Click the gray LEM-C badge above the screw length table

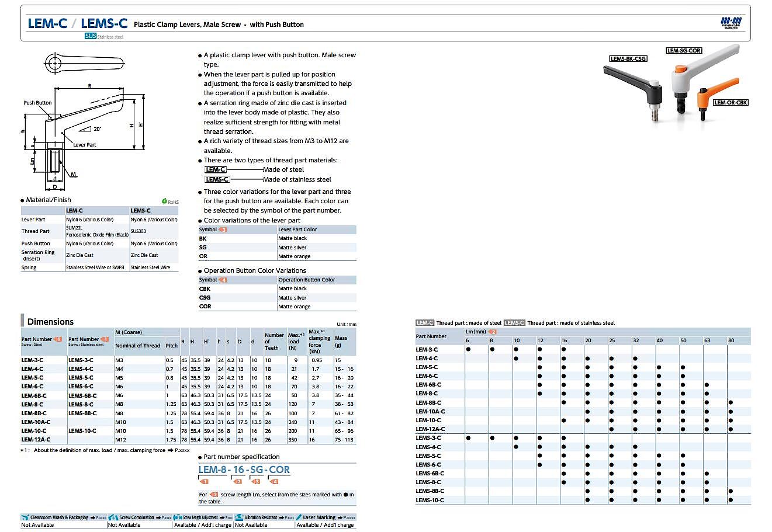pos(425,322)
